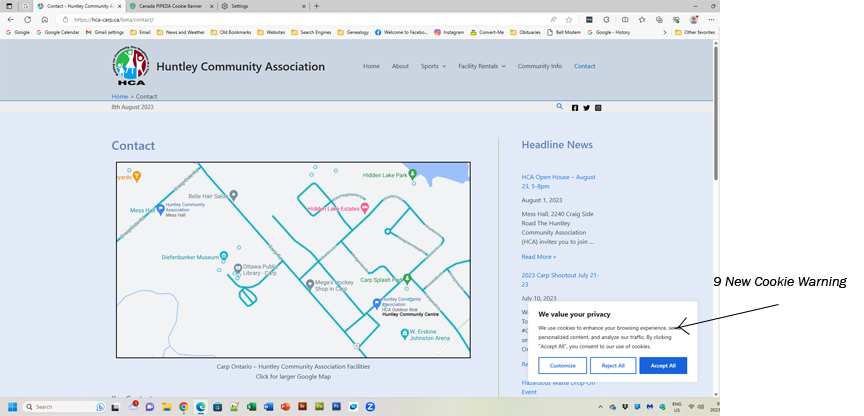Image resolution: width=864 pixels, height=416 pixels.
Task: Reload the page with the refresh button
Action: (27, 19)
